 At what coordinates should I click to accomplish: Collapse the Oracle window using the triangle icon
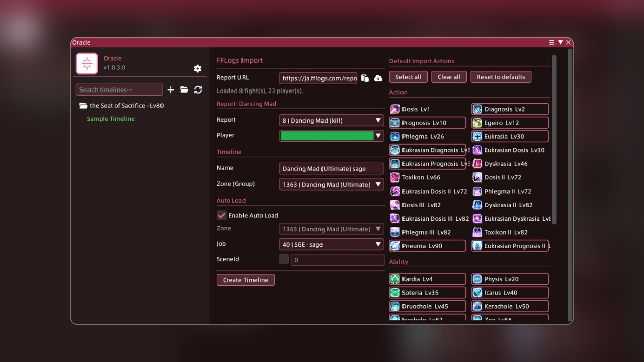pos(560,42)
